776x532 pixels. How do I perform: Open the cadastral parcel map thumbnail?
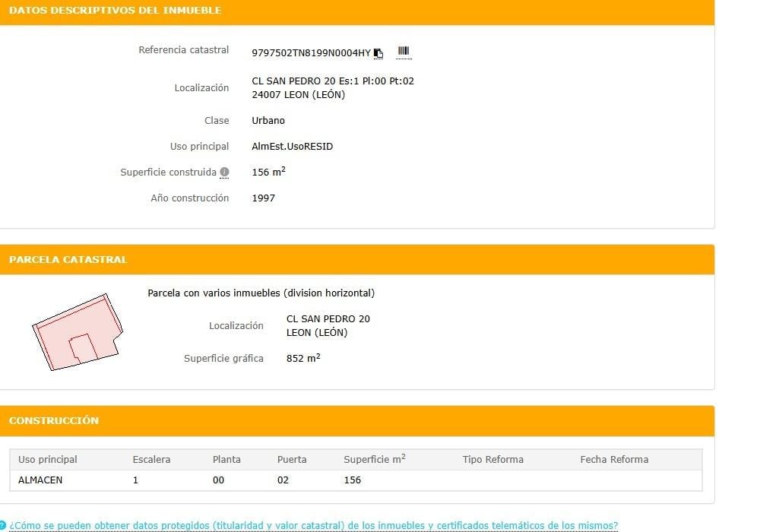click(78, 332)
